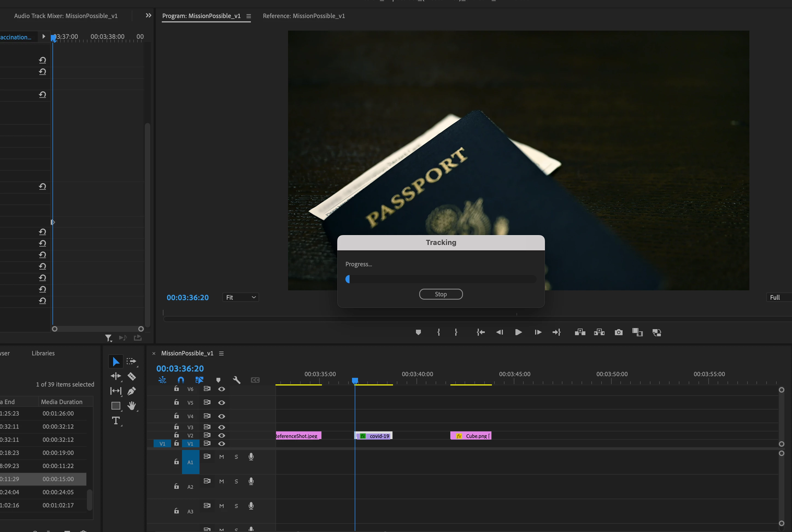
Task: Switch to Reference: MissionPossible_v1 tab
Action: coord(304,16)
